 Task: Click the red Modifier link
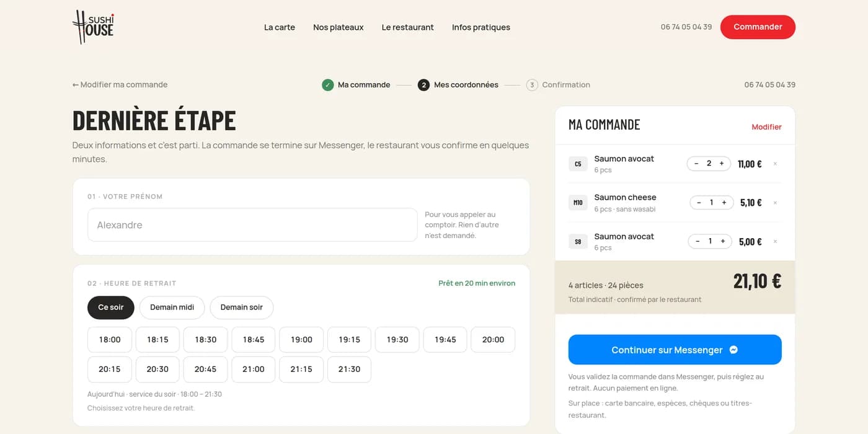[x=766, y=127]
